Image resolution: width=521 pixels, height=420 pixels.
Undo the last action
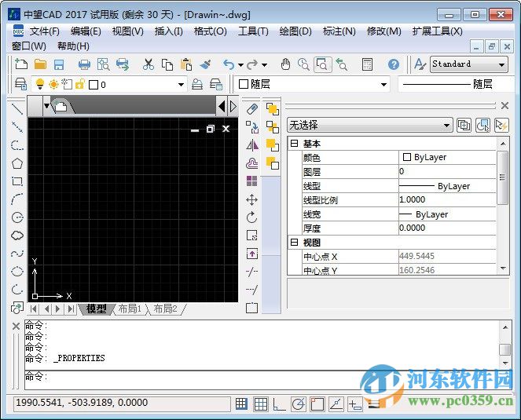point(229,64)
